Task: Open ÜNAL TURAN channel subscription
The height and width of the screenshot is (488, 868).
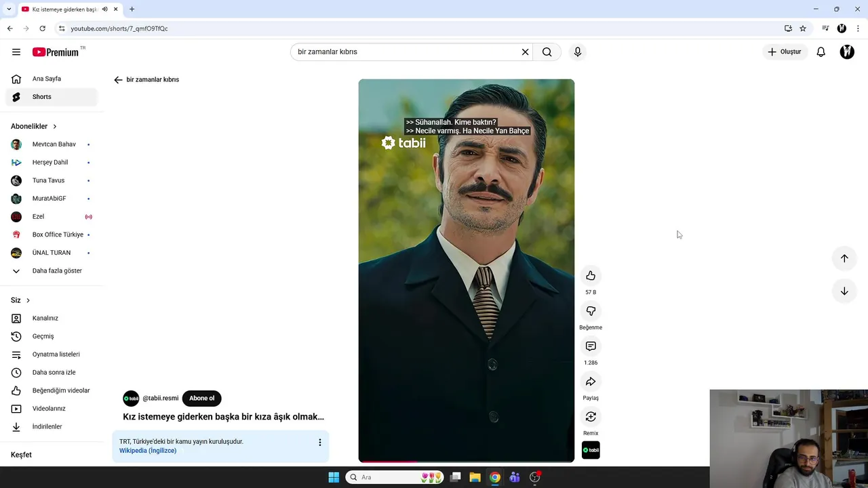Action: point(52,253)
